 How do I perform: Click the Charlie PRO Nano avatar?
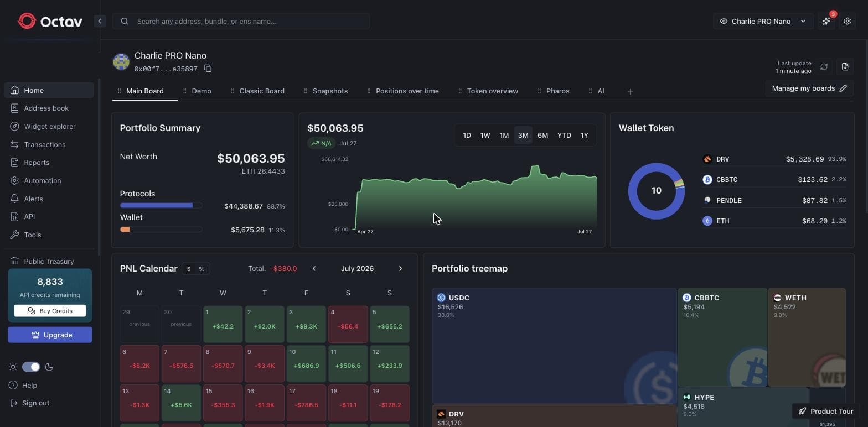[121, 61]
